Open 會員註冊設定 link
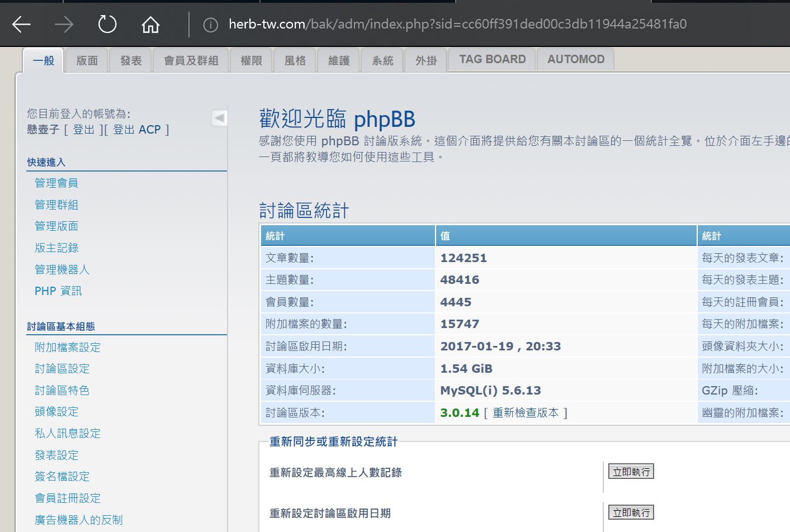The height and width of the screenshot is (532, 790). [68, 498]
